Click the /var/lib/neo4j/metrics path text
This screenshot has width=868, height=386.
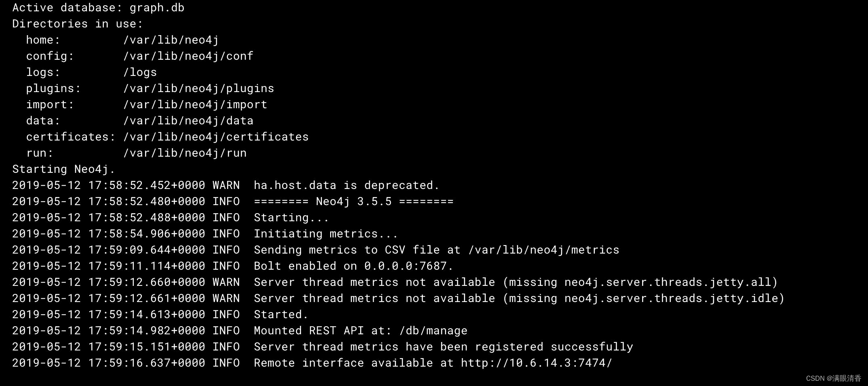pyautogui.click(x=544, y=250)
